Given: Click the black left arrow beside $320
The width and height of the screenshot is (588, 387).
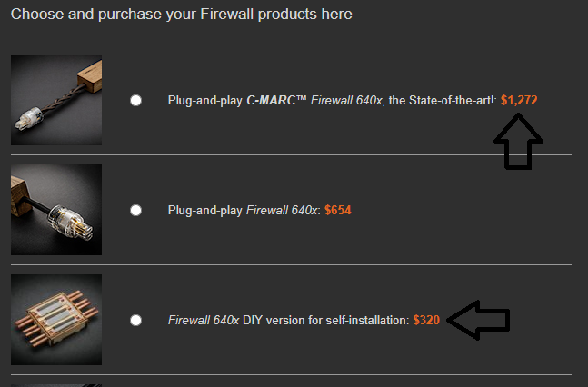Looking at the screenshot, I should tap(478, 321).
